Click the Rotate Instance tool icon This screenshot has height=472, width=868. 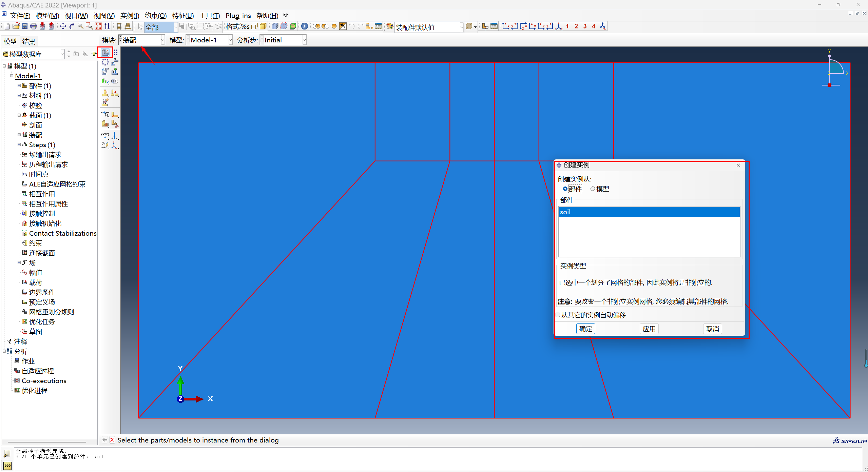pos(105,72)
